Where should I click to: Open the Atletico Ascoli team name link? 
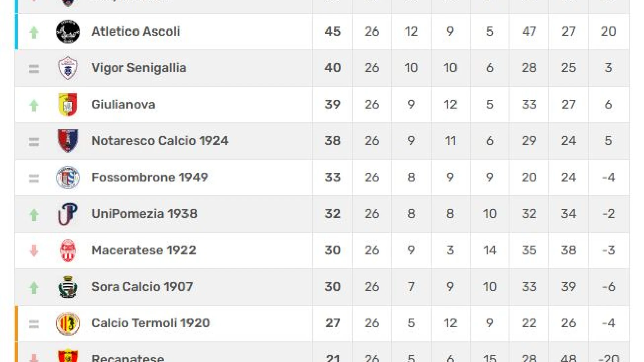point(136,31)
